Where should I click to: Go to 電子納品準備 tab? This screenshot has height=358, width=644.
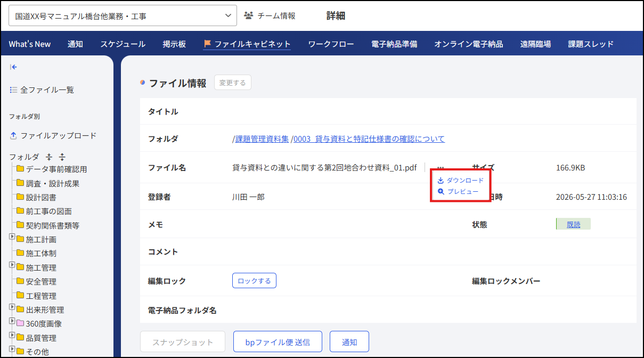[394, 44]
